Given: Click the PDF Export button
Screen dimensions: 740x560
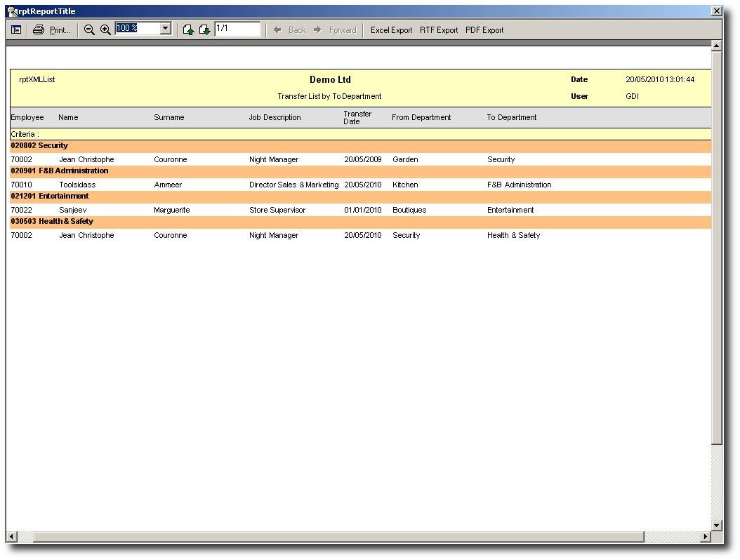Looking at the screenshot, I should click(x=484, y=30).
